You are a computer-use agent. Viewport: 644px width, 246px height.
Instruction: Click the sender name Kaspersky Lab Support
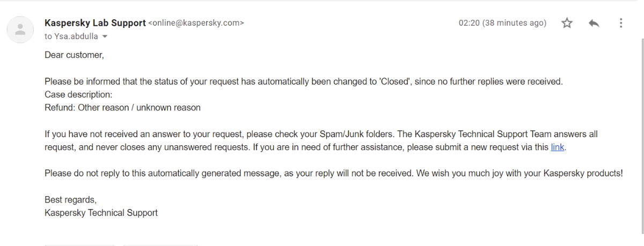(x=95, y=23)
